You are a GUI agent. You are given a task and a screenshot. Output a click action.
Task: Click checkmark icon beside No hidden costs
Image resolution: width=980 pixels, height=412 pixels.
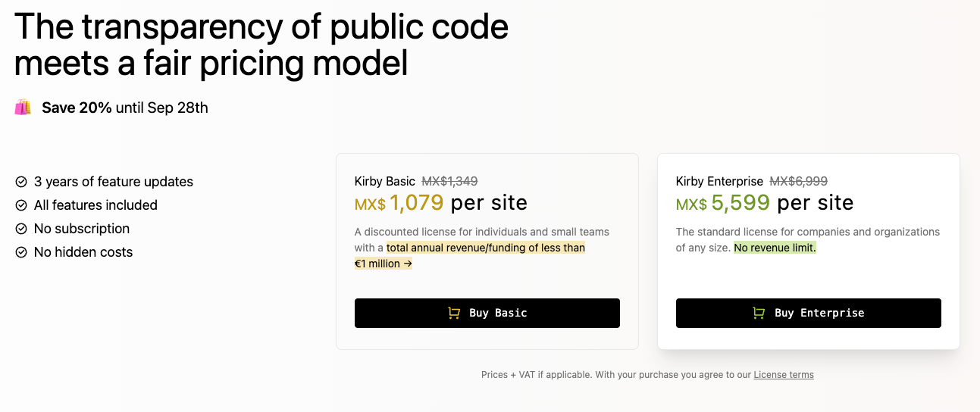pyautogui.click(x=21, y=252)
